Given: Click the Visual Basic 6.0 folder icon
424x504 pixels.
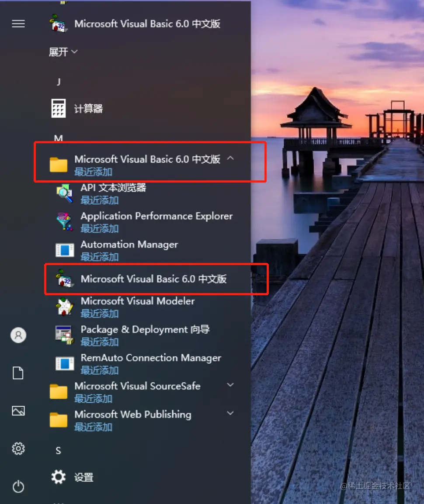Looking at the screenshot, I should click(59, 164).
